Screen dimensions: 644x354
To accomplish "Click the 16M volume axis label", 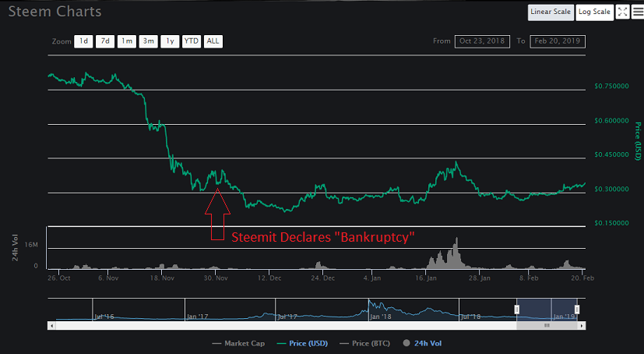I will tap(31, 245).
